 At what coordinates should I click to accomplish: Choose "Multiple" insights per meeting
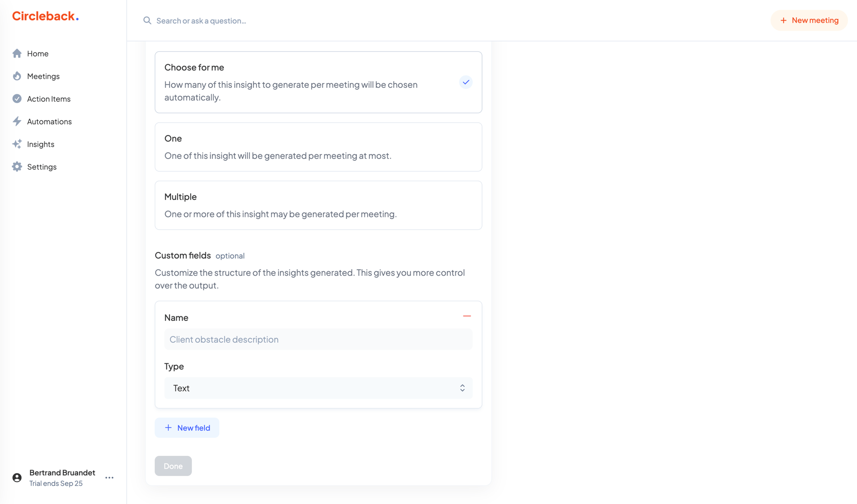point(318,205)
